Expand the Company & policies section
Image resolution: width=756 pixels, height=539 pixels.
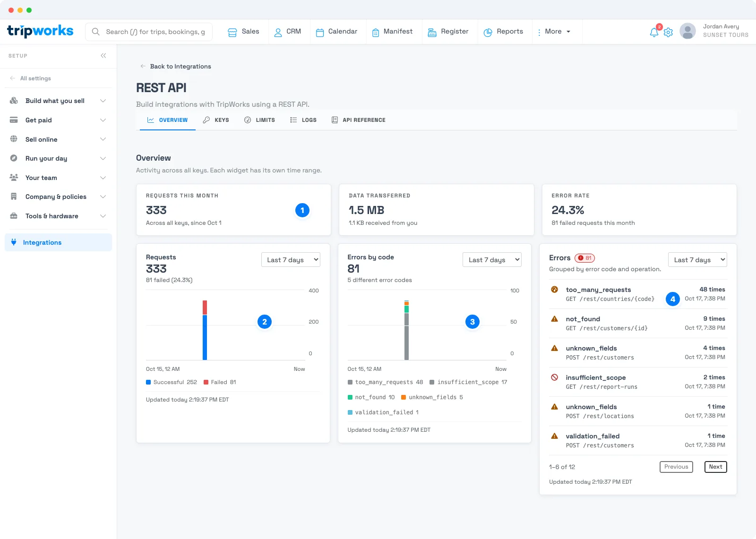(x=103, y=197)
